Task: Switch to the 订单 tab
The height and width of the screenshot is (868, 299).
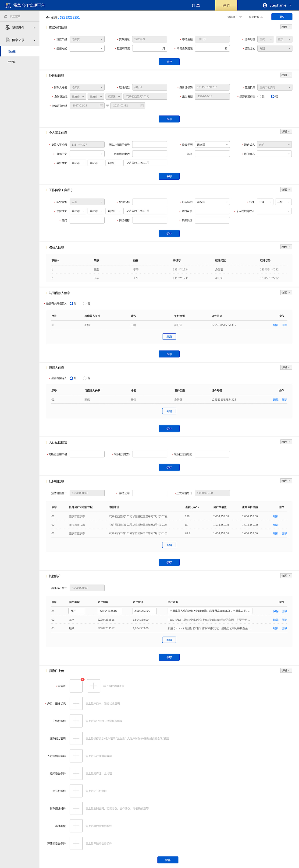Action: click(196, 5)
